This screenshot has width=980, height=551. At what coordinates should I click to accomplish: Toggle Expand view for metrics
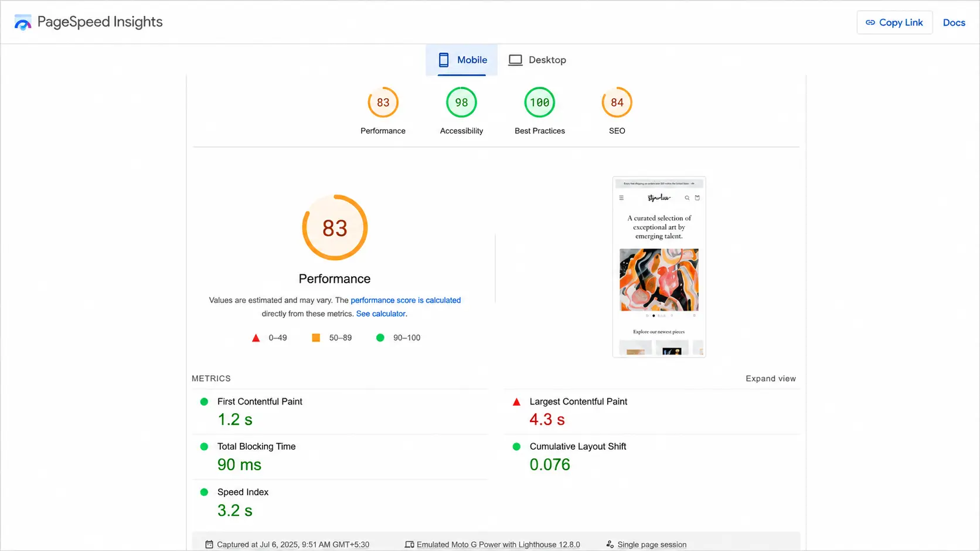click(x=771, y=379)
